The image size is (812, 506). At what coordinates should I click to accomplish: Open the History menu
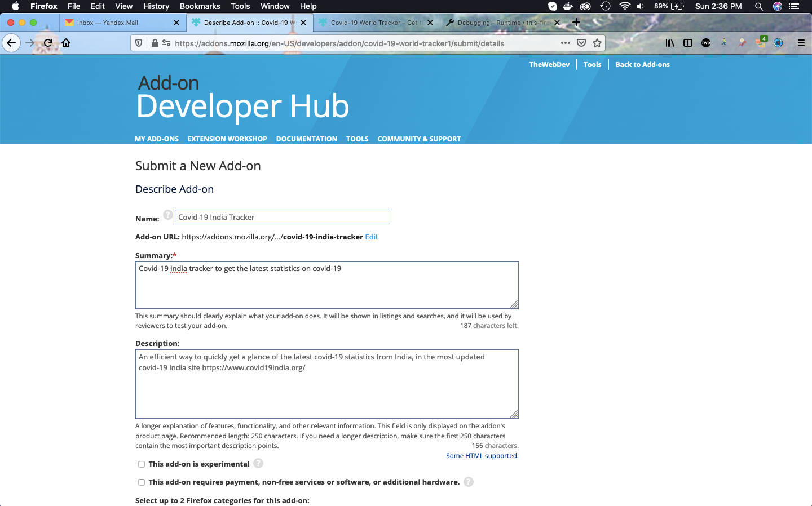click(x=156, y=6)
